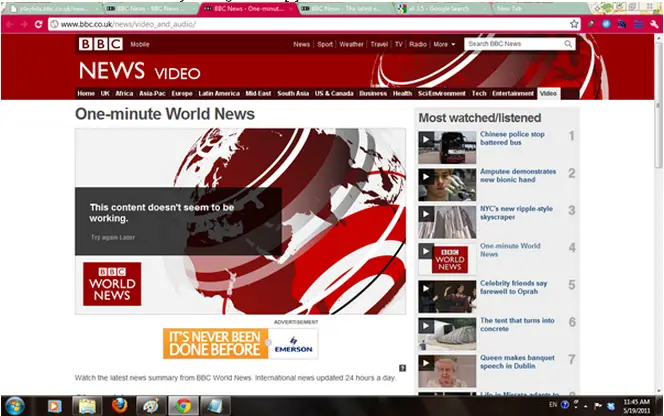Go to the Tech section
This screenshot has height=416, width=664.
[x=479, y=93]
